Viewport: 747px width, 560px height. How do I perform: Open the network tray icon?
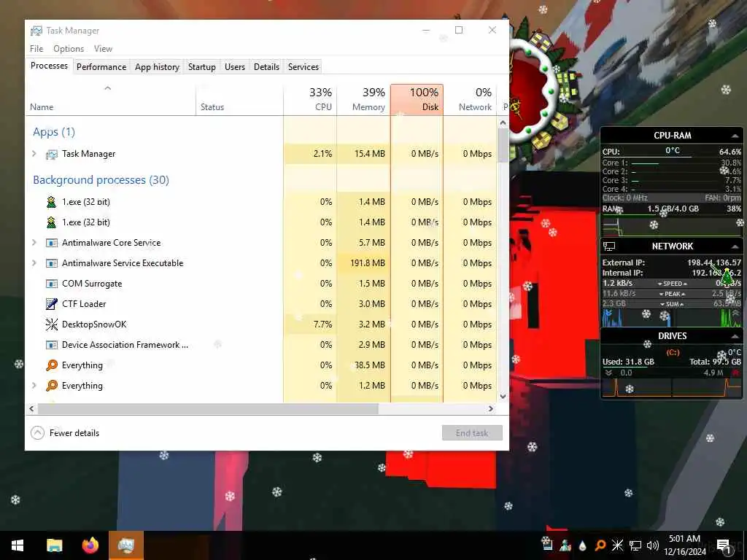635,545
